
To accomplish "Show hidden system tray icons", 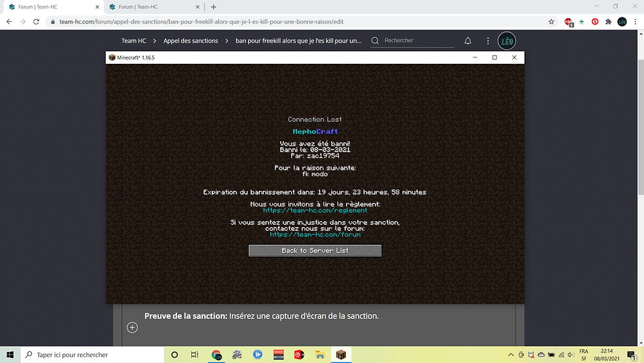I will 511,355.
